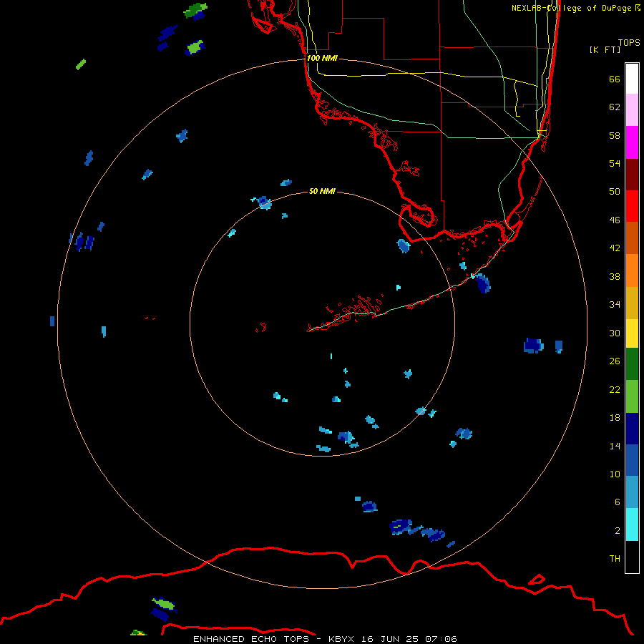Screen dimensions: 644x644
Task: Click the "ENHANCED ECHO TOPS" title text
Action: [251, 639]
